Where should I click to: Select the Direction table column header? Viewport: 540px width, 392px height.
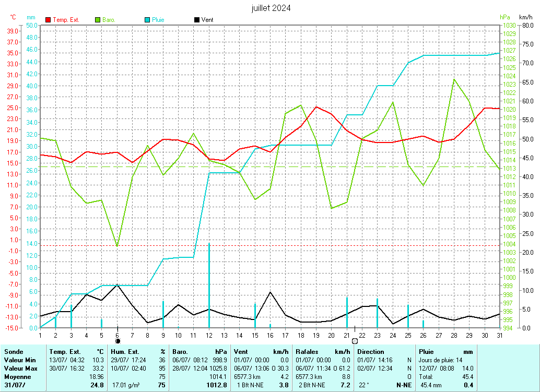click(x=371, y=352)
